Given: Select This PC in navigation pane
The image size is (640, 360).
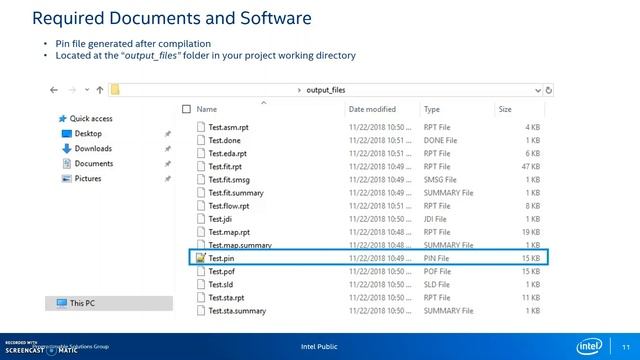Looking at the screenshot, I should [x=109, y=303].
